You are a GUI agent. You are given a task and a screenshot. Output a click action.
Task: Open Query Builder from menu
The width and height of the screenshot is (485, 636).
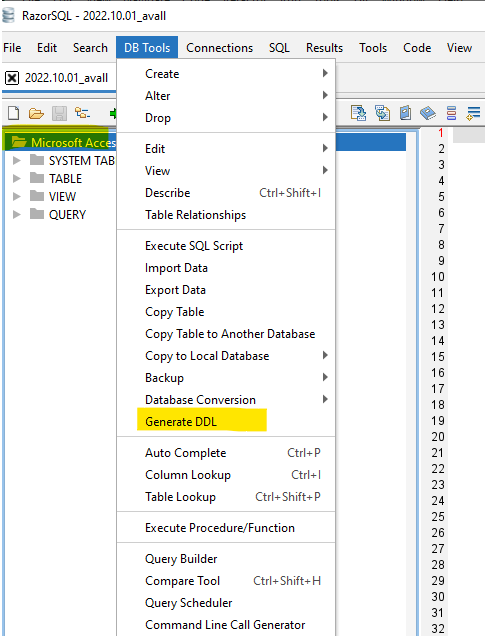click(226, 559)
